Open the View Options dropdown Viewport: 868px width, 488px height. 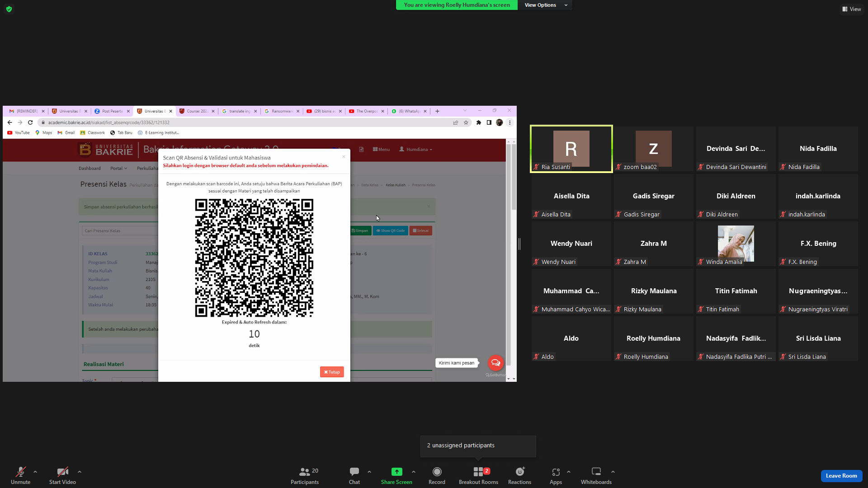(x=545, y=5)
